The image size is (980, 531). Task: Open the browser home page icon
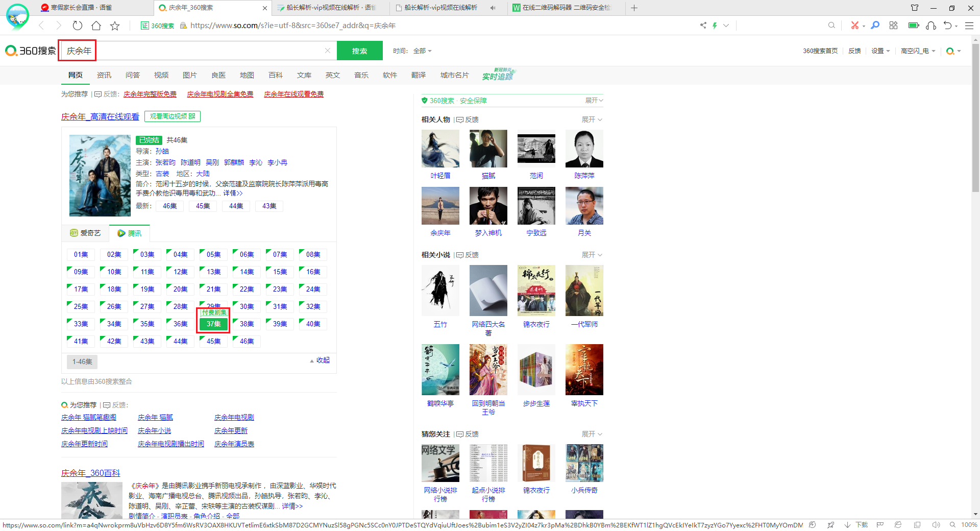[96, 26]
